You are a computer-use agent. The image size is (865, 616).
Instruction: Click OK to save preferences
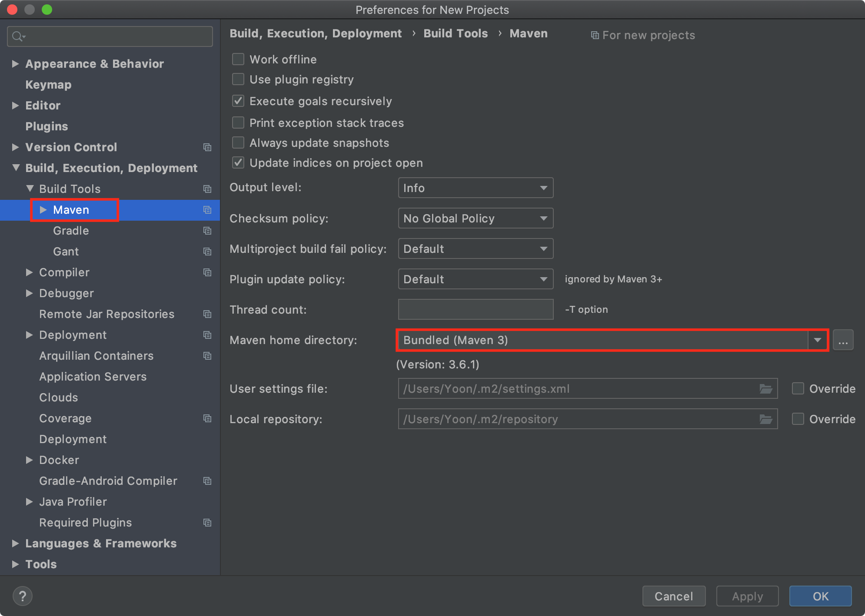point(820,596)
